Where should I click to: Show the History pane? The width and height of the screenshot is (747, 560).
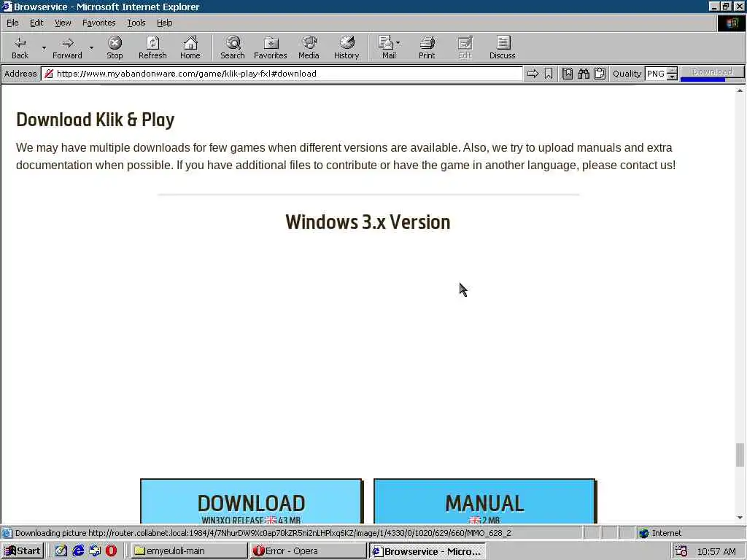pos(347,47)
